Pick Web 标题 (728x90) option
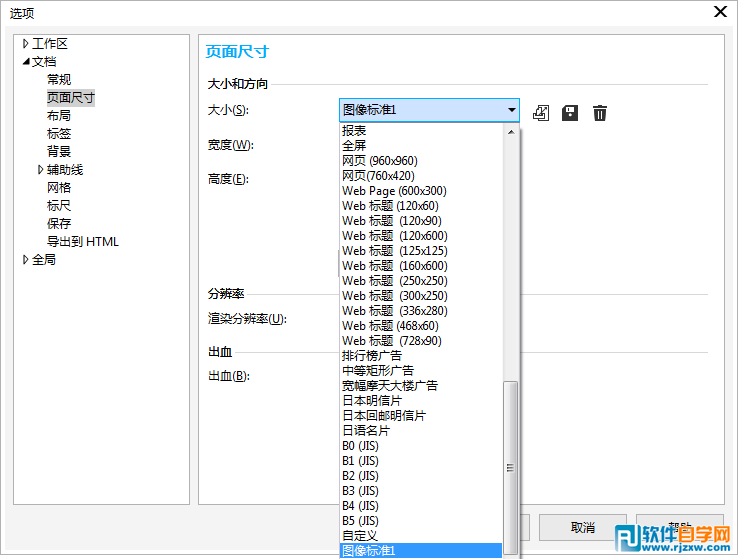This screenshot has width=738, height=559. [x=421, y=341]
